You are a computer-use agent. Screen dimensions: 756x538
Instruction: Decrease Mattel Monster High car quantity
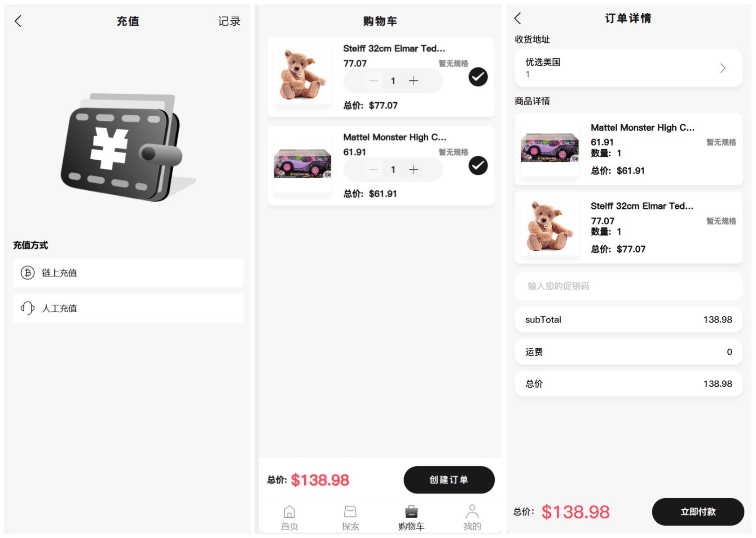[x=374, y=170]
